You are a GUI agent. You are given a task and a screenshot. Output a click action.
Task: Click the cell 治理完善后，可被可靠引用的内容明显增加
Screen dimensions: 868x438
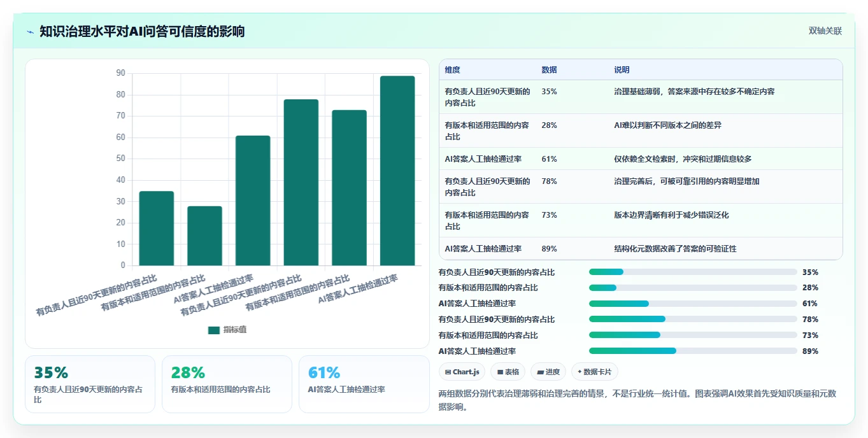(687, 181)
